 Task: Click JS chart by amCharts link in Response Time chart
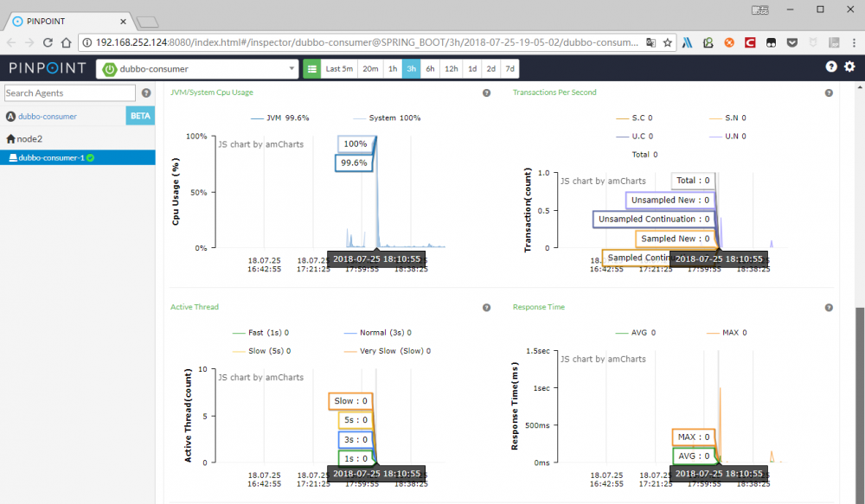[603, 359]
